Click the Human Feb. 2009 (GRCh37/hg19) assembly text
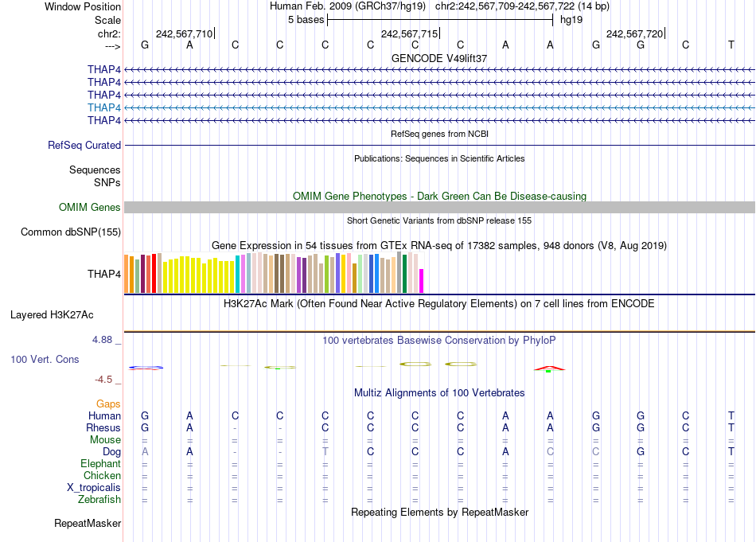This screenshot has height=542, width=756. (348, 6)
